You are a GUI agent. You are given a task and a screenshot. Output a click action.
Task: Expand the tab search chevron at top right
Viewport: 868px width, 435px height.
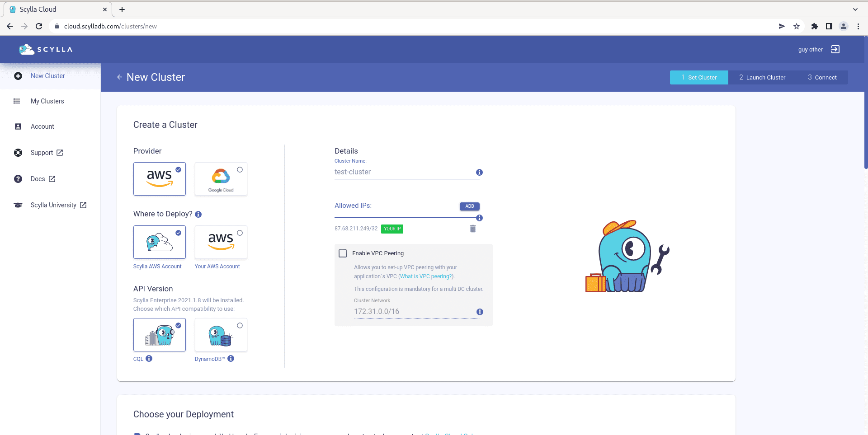[x=855, y=9]
